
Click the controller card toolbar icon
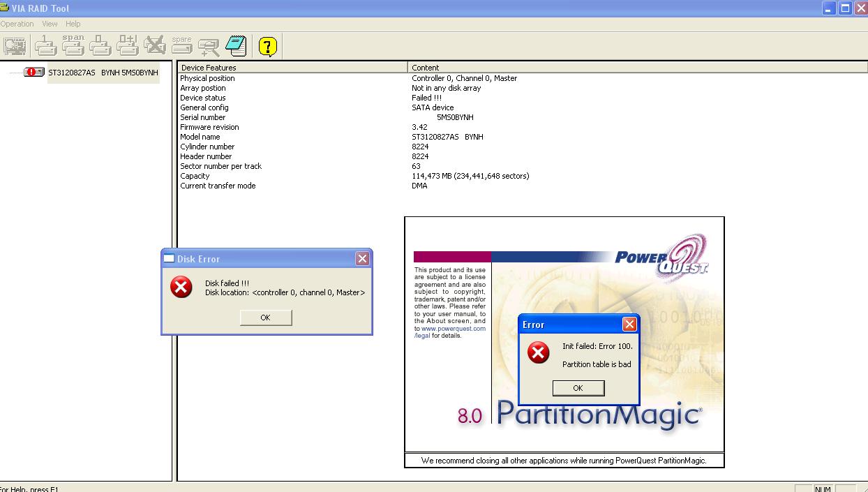tap(15, 46)
